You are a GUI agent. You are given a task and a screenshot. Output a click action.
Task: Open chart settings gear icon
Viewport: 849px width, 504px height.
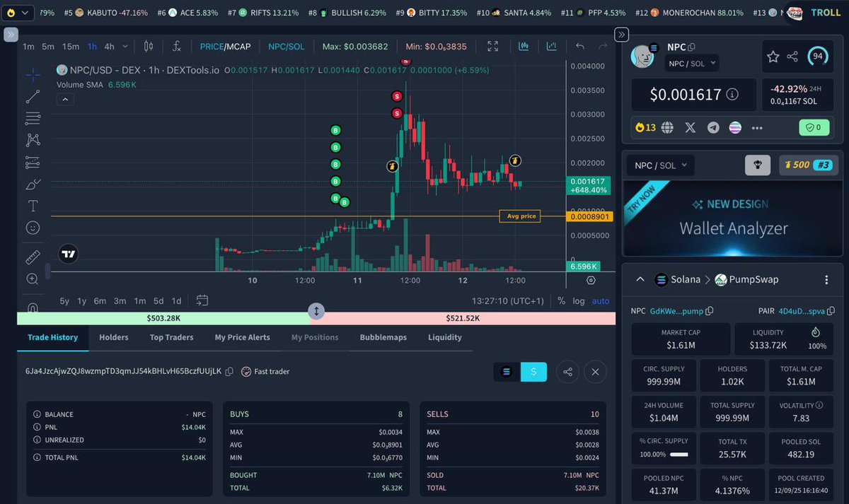pos(591,280)
